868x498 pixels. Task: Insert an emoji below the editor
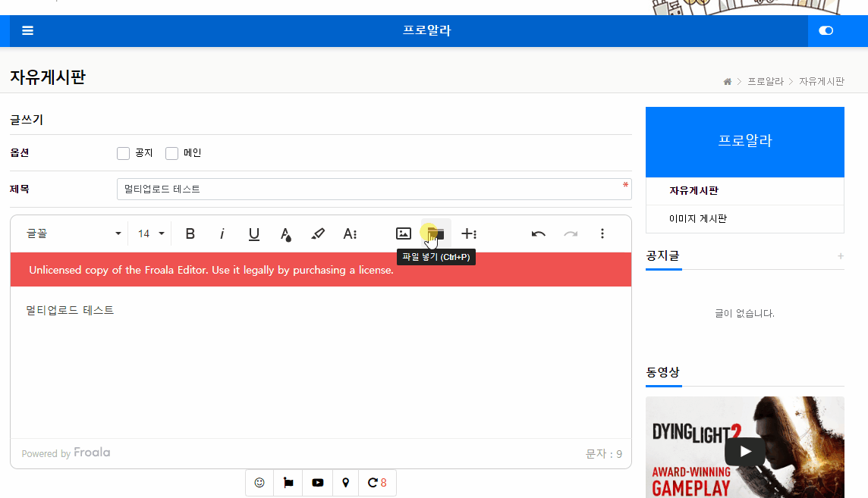(x=259, y=483)
